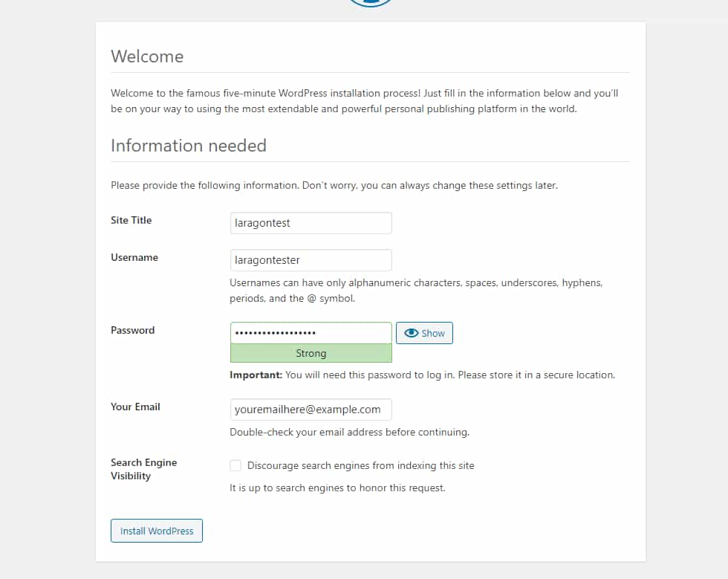Click the Install WordPress button
The width and height of the screenshot is (728, 579).
tap(157, 531)
